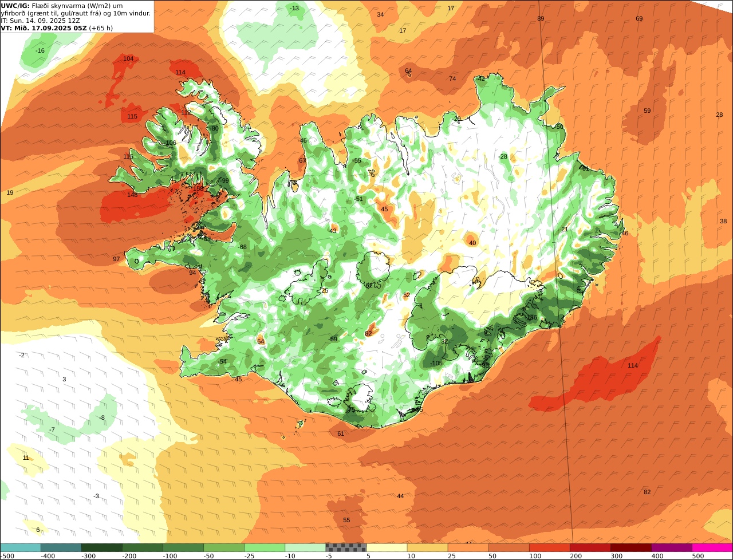Viewport: 733px width, 560px height.
Task: Click the 44 value in the southern sea
Action: (400, 496)
